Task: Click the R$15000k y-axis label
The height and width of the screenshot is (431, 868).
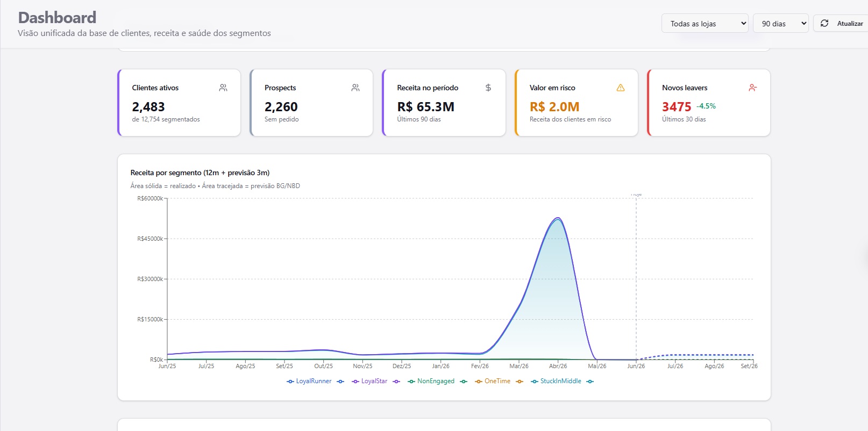Action: coord(150,319)
